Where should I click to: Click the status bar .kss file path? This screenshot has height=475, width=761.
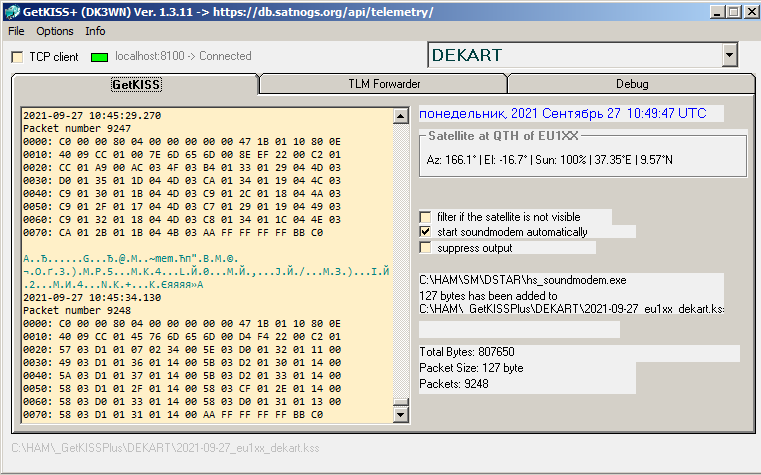point(165,448)
